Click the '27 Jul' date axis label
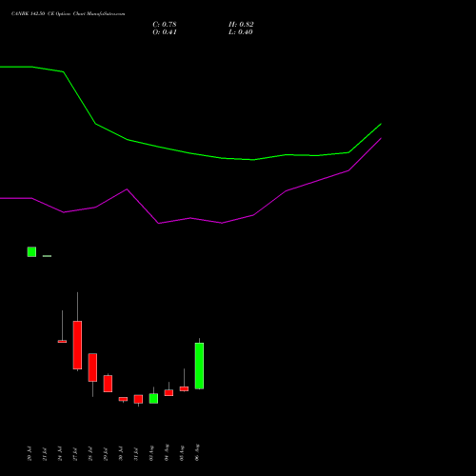476x476 pixels. (75, 454)
